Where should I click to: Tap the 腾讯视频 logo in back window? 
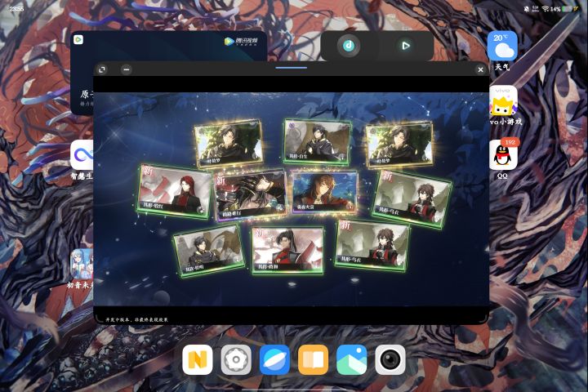[x=241, y=41]
